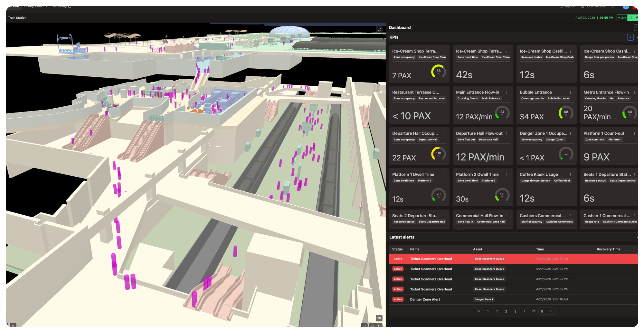
Task: Toggle the eye visibility control beside Live
Action: point(637,18)
